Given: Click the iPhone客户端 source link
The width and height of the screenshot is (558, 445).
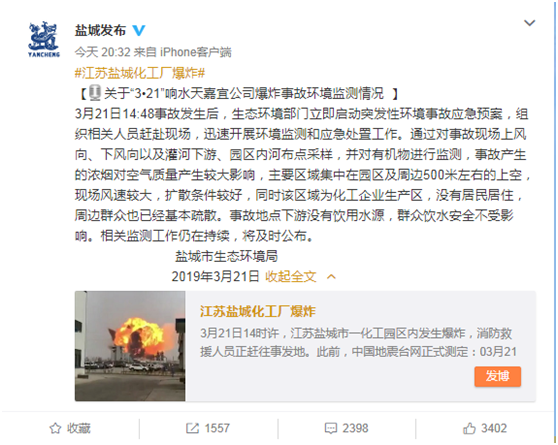Looking at the screenshot, I should coord(196,52).
